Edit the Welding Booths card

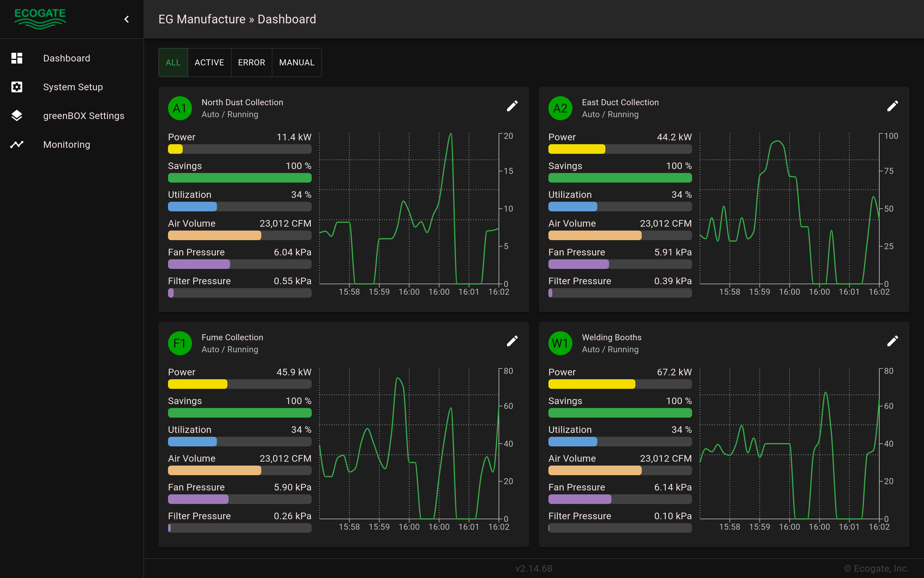(x=892, y=341)
